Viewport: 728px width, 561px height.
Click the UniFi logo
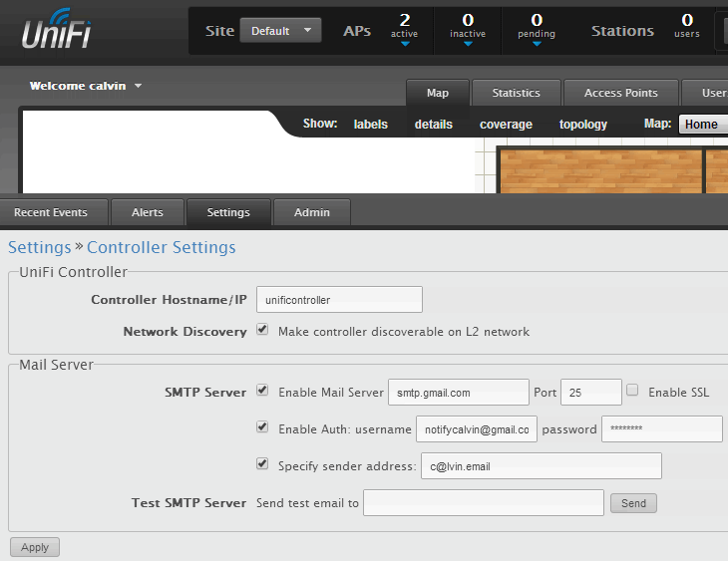pyautogui.click(x=57, y=29)
